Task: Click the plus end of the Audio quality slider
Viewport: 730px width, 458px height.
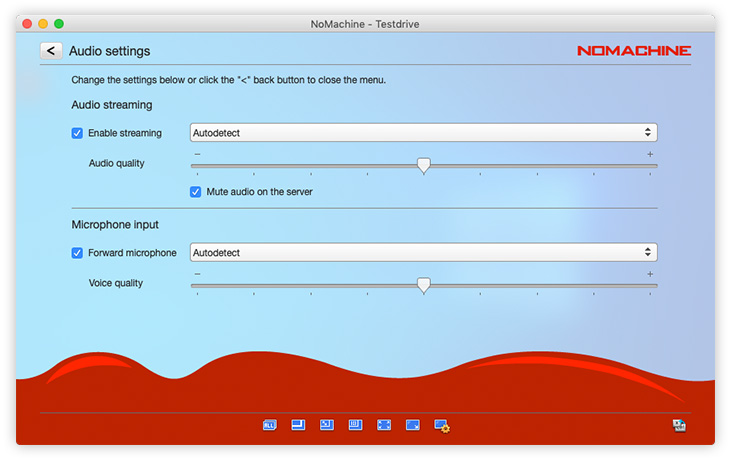Action: click(x=650, y=155)
